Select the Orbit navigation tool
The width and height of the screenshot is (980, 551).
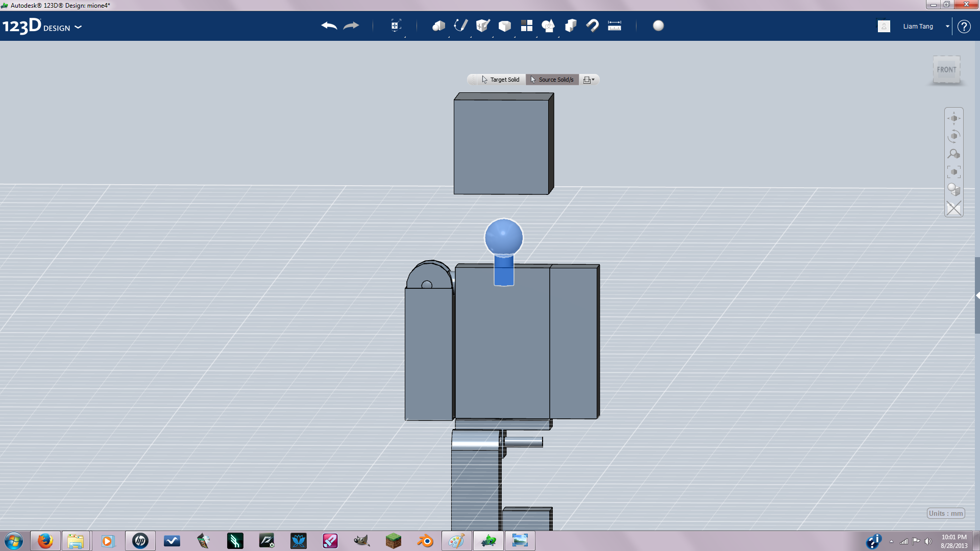pos(953,136)
